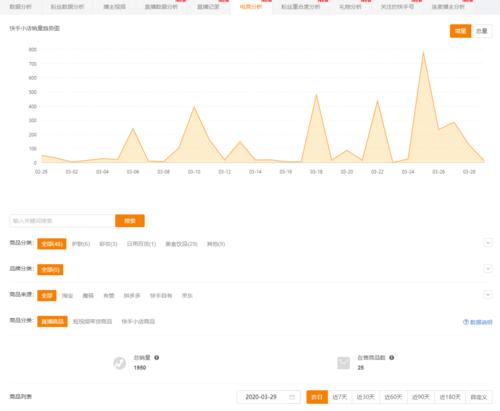Open the 电商分析 tab

pos(251,7)
